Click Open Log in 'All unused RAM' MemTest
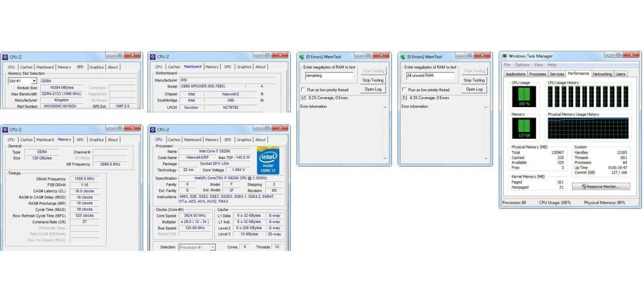This screenshot has width=644, height=302. click(474, 89)
